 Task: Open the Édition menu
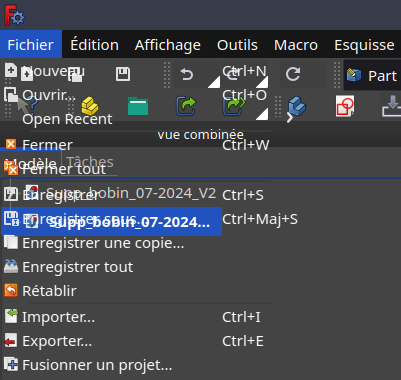[x=94, y=45]
